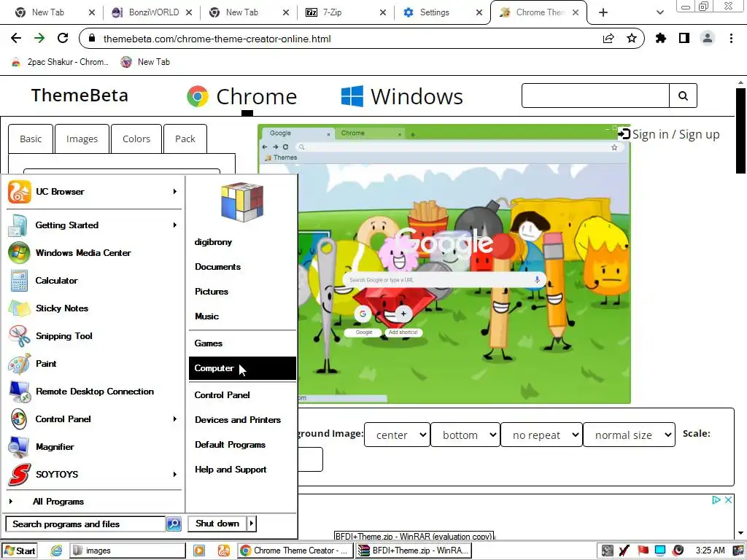Switch to 7-Zip browser tab
The height and width of the screenshot is (560, 747).
(x=345, y=12)
